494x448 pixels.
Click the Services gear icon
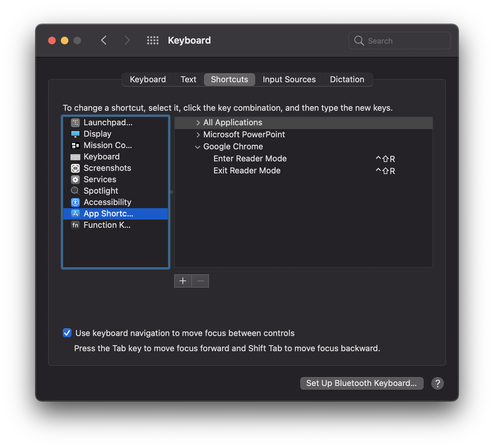(75, 179)
